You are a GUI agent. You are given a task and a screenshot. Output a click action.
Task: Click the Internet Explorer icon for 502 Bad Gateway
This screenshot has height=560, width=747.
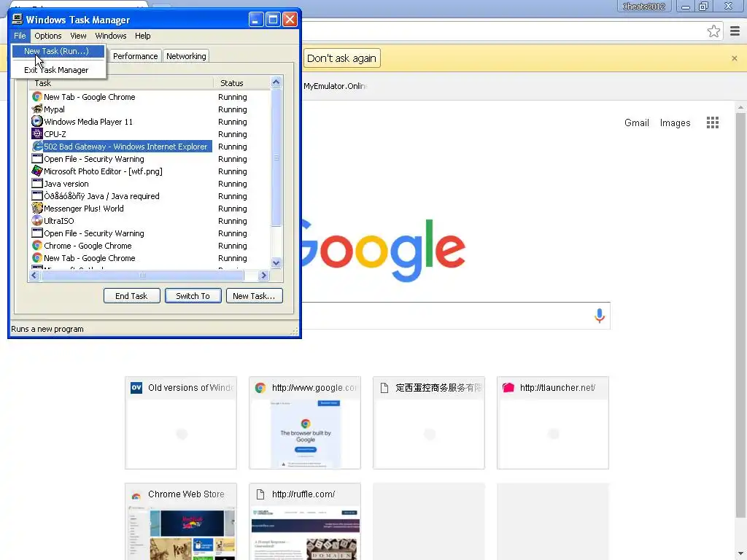[37, 146]
